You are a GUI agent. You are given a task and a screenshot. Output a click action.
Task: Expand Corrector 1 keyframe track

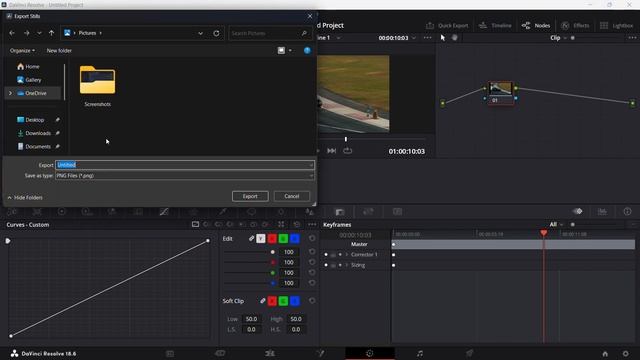[347, 254]
